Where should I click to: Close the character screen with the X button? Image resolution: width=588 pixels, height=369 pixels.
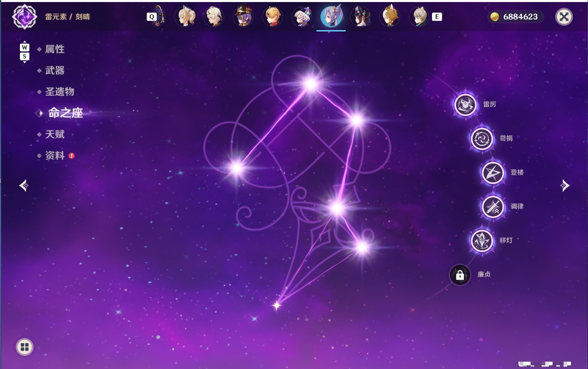click(564, 17)
